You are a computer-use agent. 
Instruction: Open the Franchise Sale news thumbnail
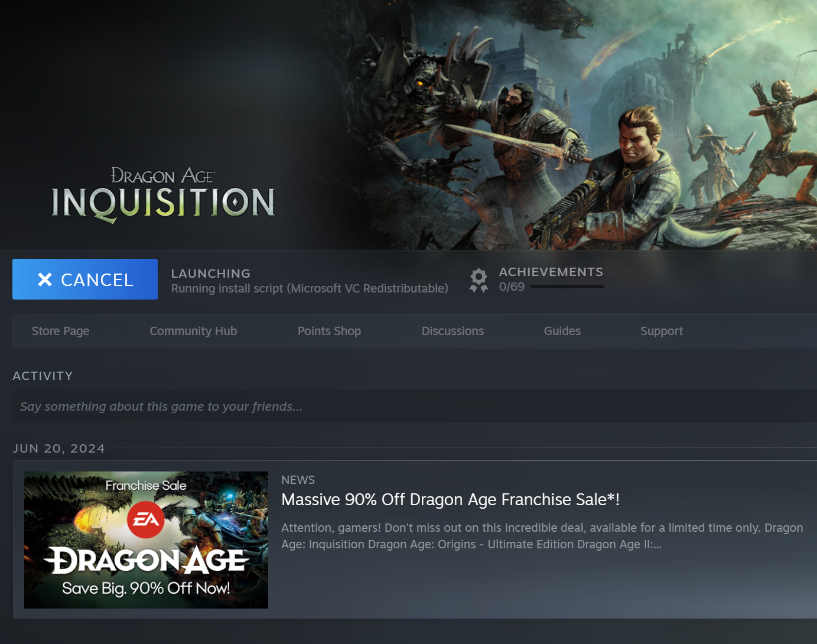pos(146,540)
